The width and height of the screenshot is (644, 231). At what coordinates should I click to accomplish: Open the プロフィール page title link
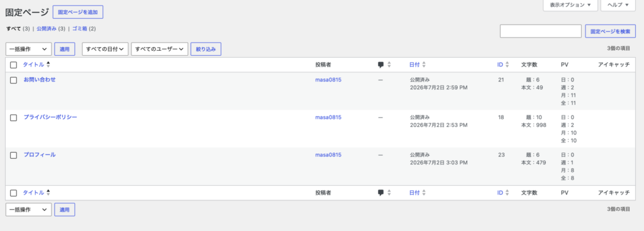pyautogui.click(x=40, y=155)
